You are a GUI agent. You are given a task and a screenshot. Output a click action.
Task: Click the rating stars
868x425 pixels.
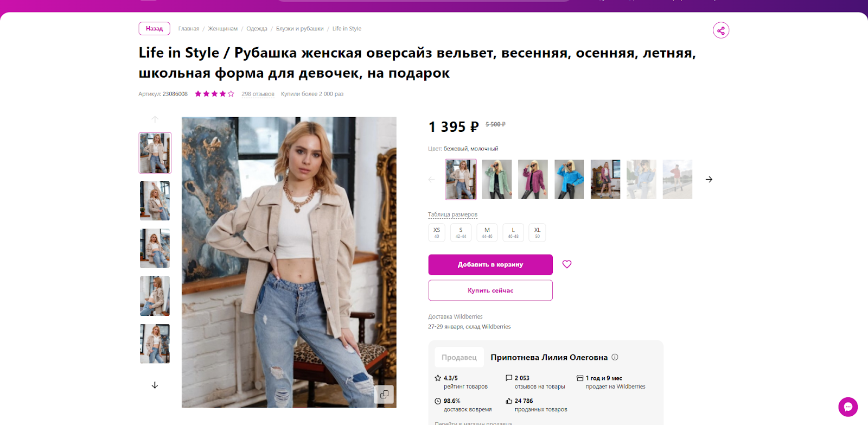[x=214, y=94]
